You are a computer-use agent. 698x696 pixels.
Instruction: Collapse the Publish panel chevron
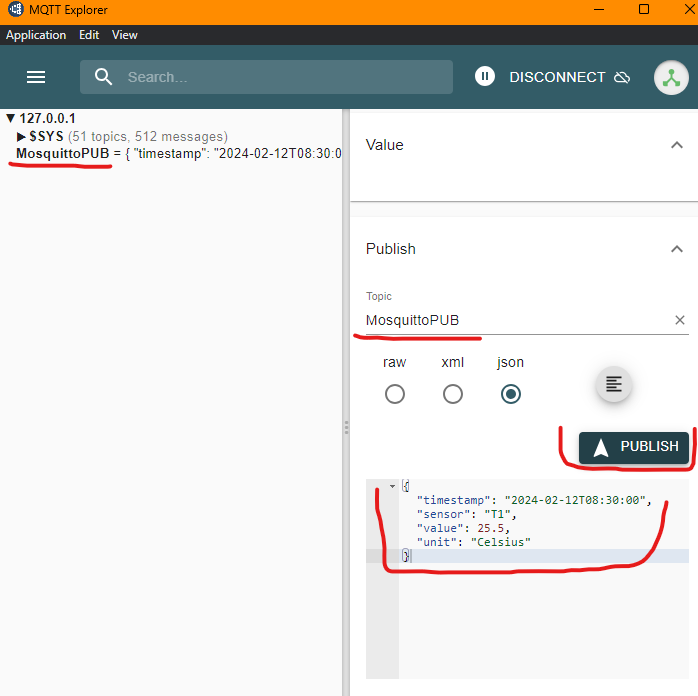(x=676, y=249)
